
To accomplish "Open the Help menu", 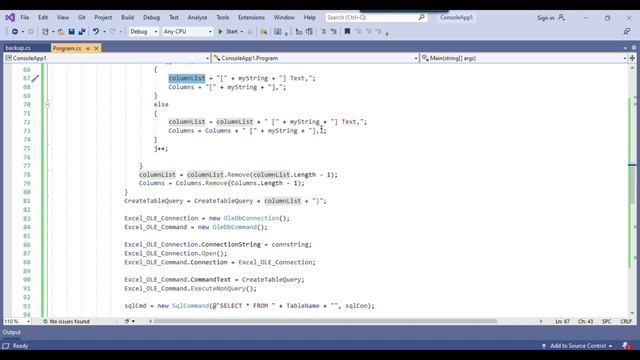I will (x=310, y=18).
